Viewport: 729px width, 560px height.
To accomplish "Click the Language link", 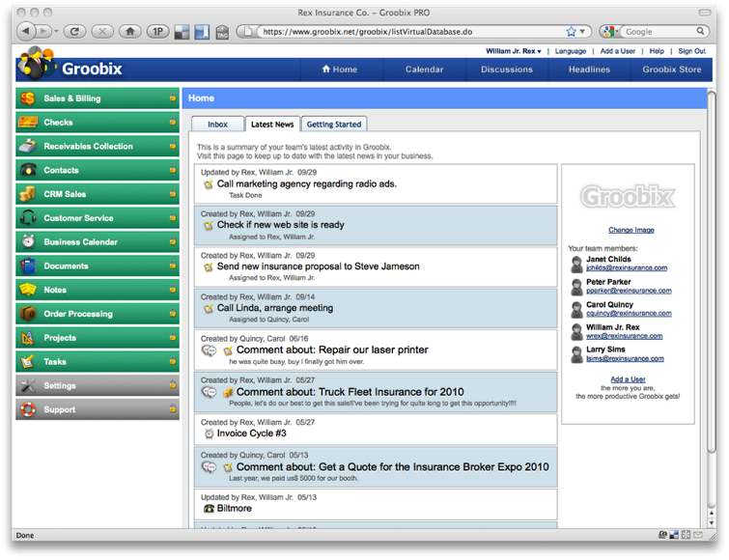I will tap(571, 51).
